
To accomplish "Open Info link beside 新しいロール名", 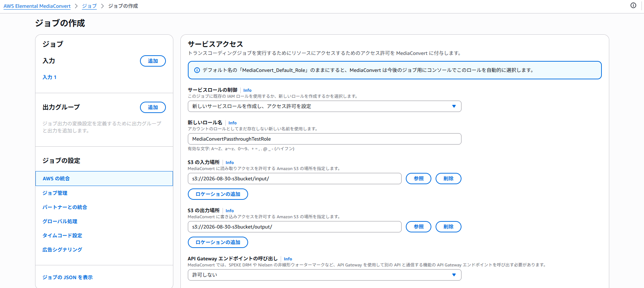I will click(x=233, y=123).
